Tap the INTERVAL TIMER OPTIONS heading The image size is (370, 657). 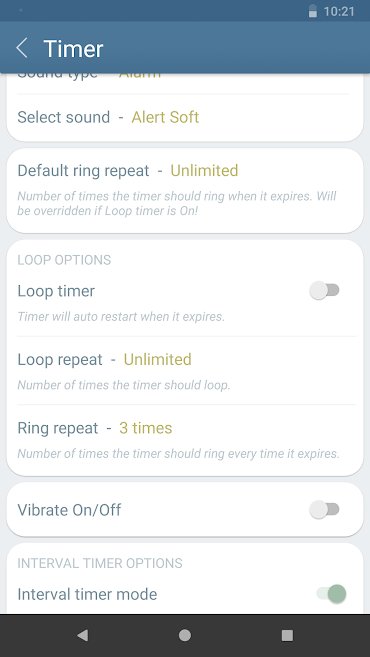click(100, 563)
